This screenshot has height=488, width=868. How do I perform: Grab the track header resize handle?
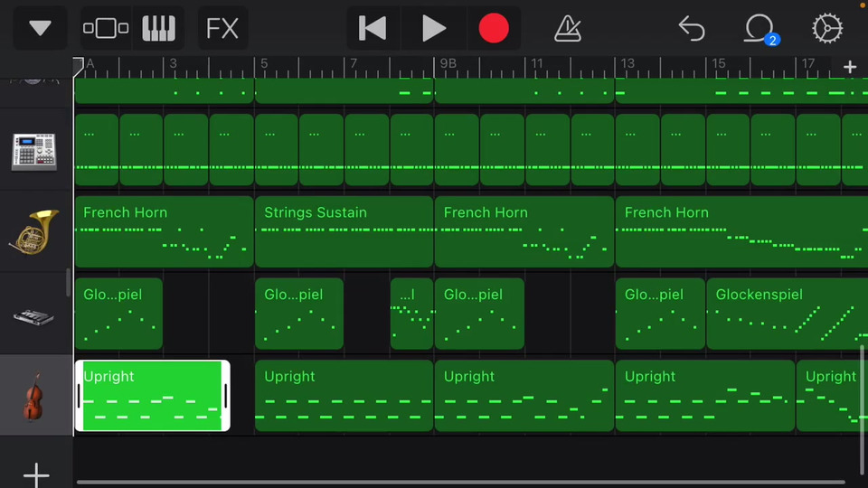click(x=68, y=282)
